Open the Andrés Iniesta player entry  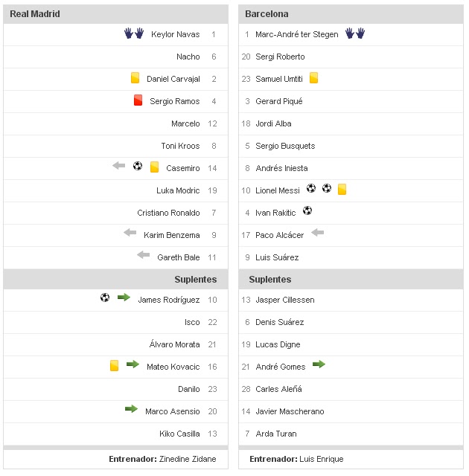[281, 168]
